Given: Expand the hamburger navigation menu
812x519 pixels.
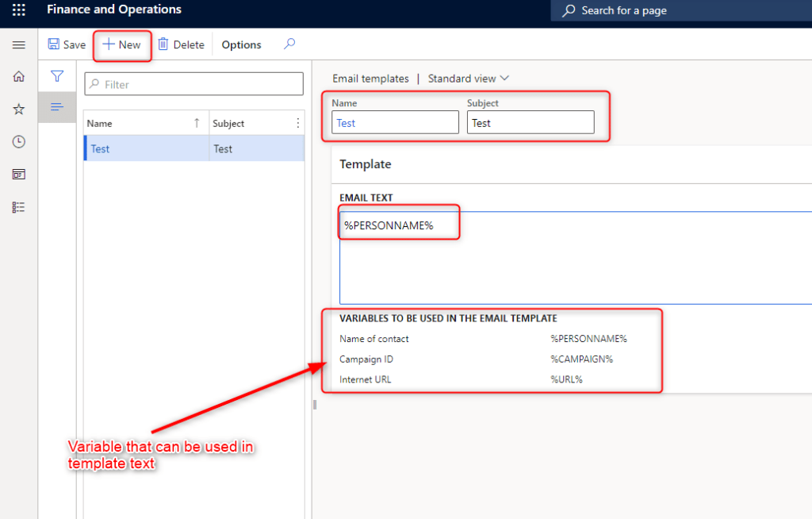Looking at the screenshot, I should [19, 45].
